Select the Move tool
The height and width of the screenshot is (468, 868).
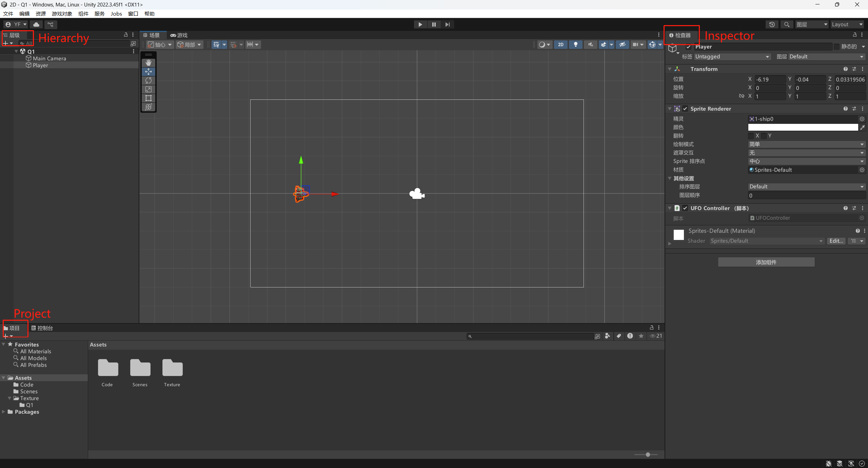click(148, 72)
